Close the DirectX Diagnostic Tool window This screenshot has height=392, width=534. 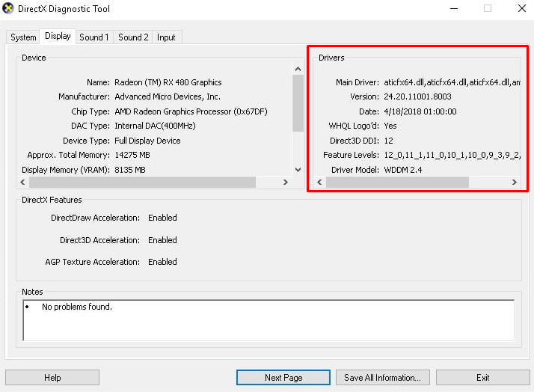coord(522,8)
